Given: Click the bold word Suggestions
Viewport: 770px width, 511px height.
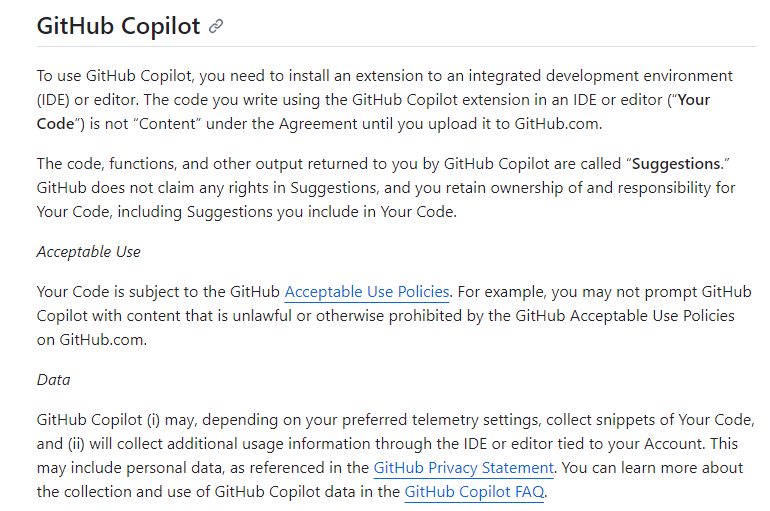Looking at the screenshot, I should pos(676,163).
